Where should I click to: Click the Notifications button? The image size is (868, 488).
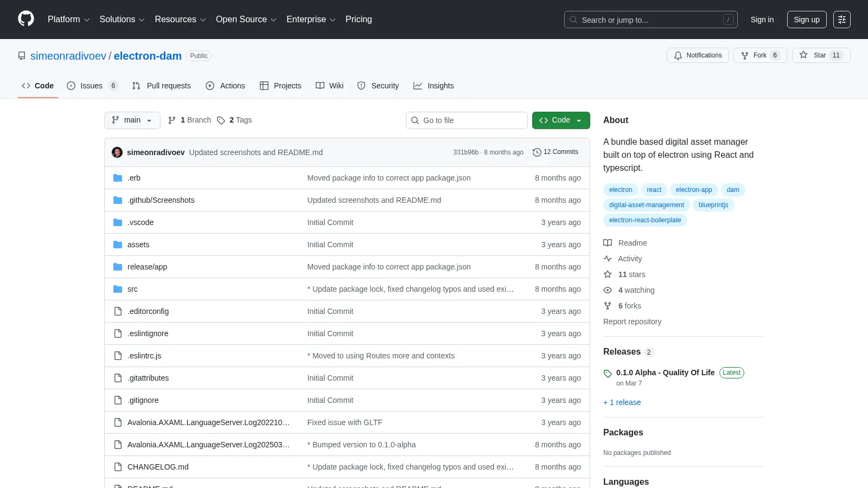point(698,55)
